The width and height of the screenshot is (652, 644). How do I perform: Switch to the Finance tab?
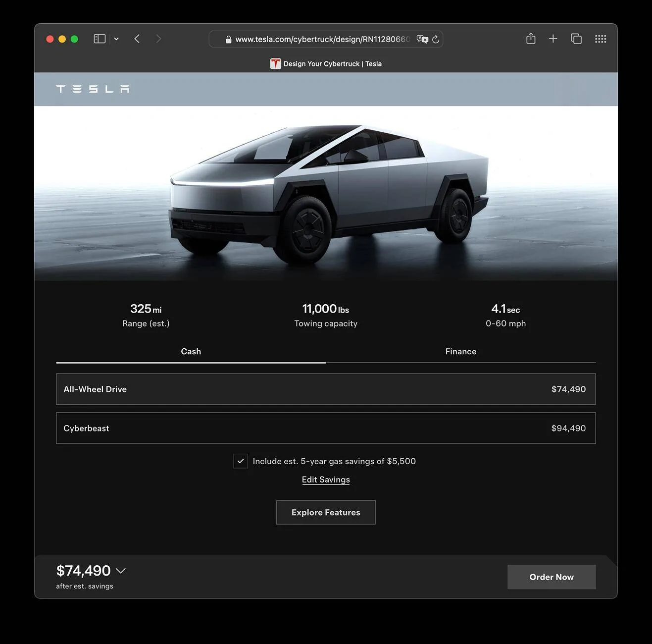(461, 351)
